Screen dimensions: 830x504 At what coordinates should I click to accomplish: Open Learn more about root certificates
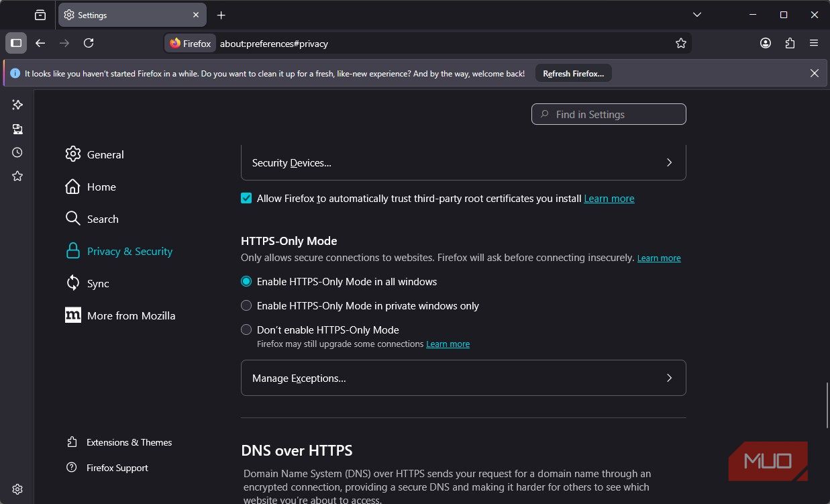pos(609,199)
